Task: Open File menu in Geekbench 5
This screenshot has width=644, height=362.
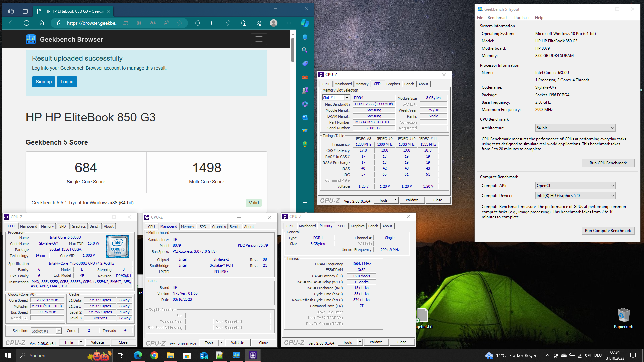Action: 480,18
